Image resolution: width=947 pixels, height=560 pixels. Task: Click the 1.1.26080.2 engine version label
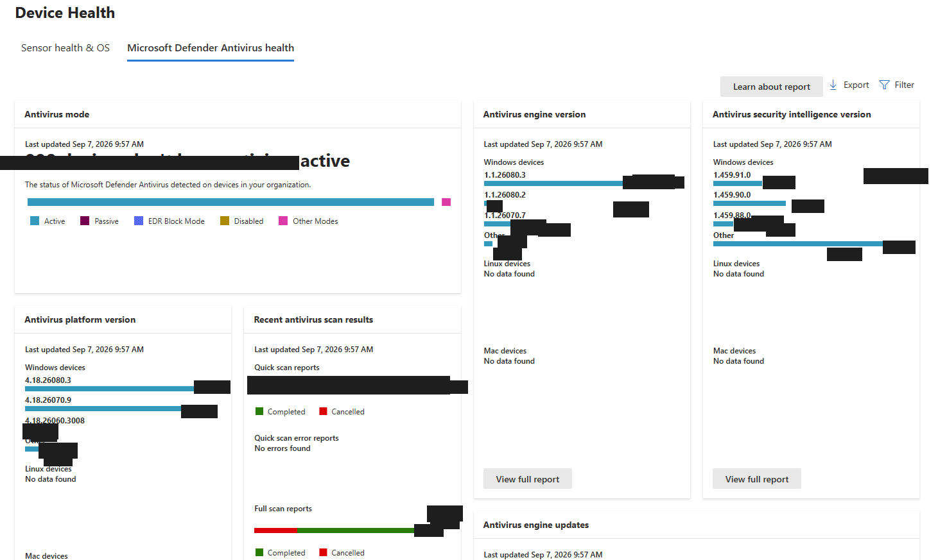pos(505,195)
